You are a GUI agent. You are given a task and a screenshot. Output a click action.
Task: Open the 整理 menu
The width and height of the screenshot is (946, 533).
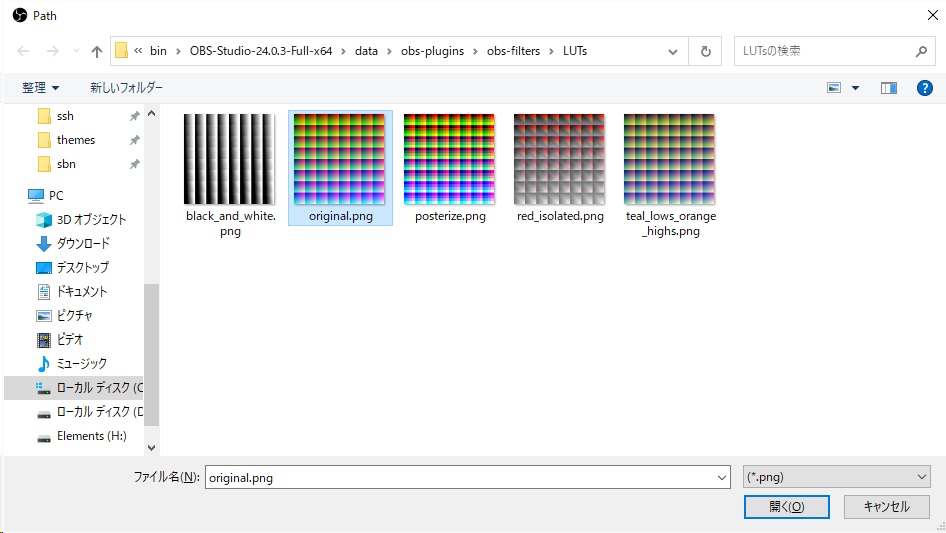pos(41,88)
